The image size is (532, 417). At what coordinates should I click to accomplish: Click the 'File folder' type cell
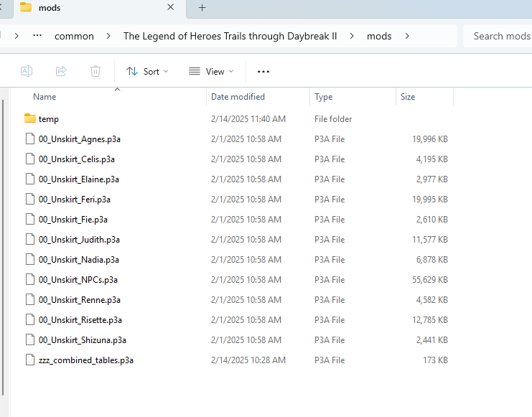click(333, 119)
